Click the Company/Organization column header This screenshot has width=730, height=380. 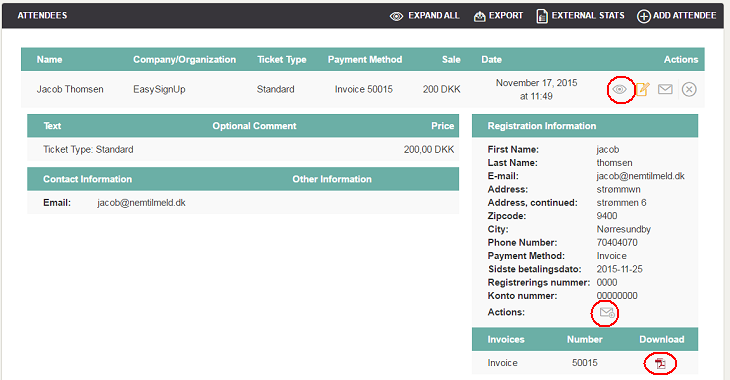[x=184, y=60]
